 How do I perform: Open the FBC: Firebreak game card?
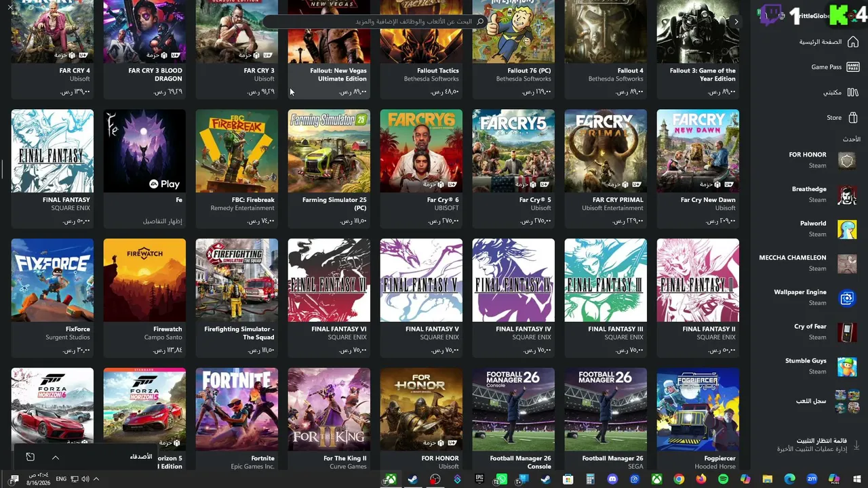tap(237, 168)
